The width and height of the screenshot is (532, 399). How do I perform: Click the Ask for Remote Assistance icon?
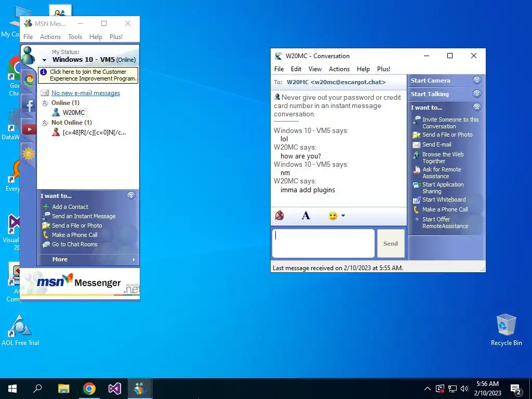click(x=416, y=170)
